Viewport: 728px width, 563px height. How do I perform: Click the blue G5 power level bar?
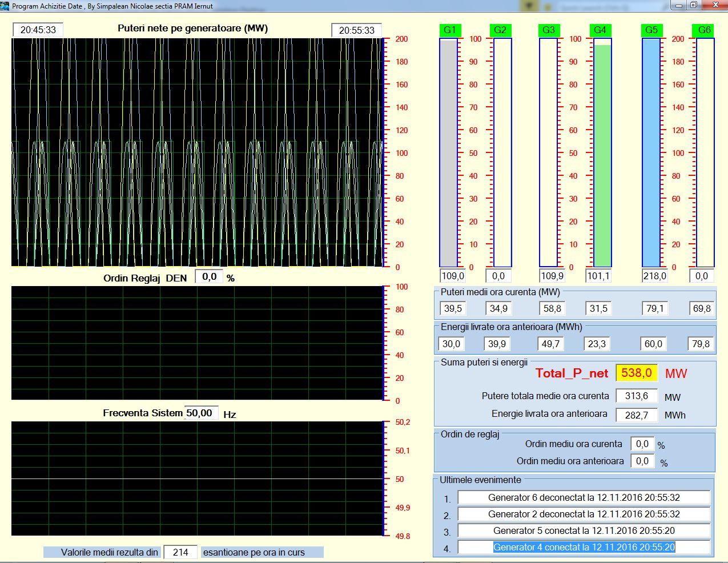click(651, 153)
